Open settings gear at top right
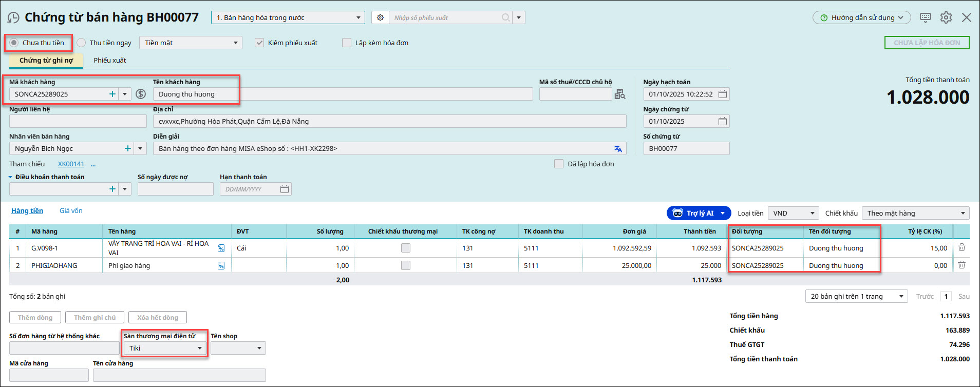The image size is (980, 387). coord(946,17)
